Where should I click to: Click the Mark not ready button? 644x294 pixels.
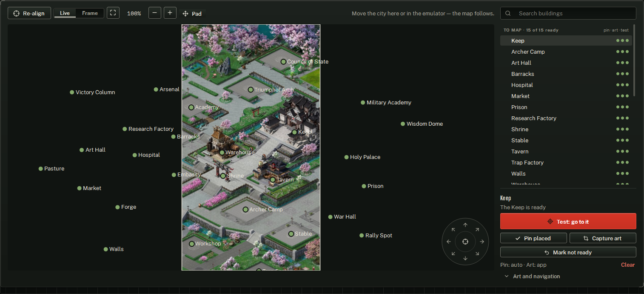tap(568, 252)
